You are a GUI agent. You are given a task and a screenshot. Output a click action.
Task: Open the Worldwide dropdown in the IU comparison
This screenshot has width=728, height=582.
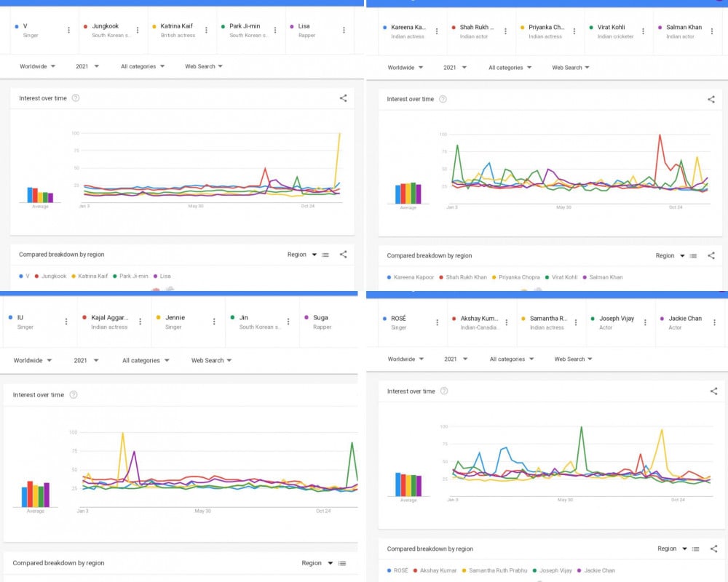[33, 360]
